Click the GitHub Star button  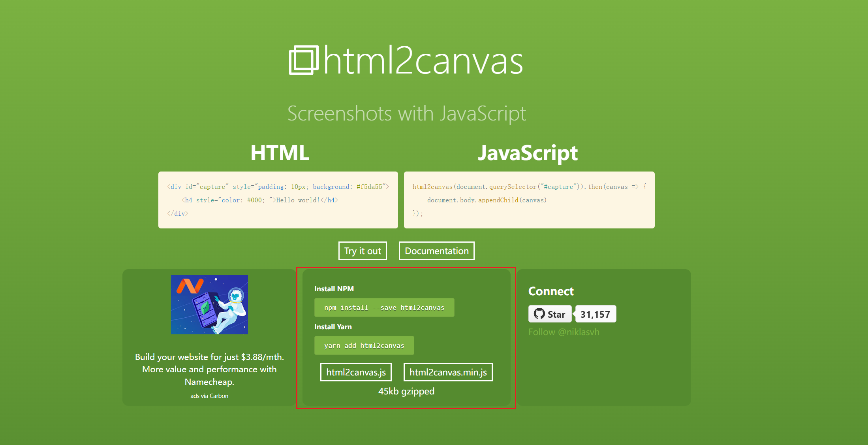(x=550, y=314)
